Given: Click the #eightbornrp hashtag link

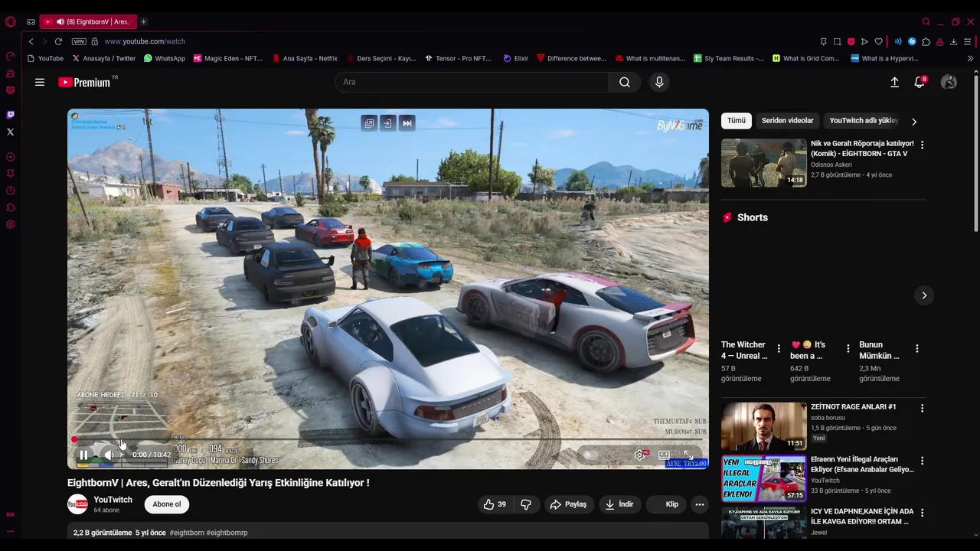Looking at the screenshot, I should pyautogui.click(x=227, y=533).
